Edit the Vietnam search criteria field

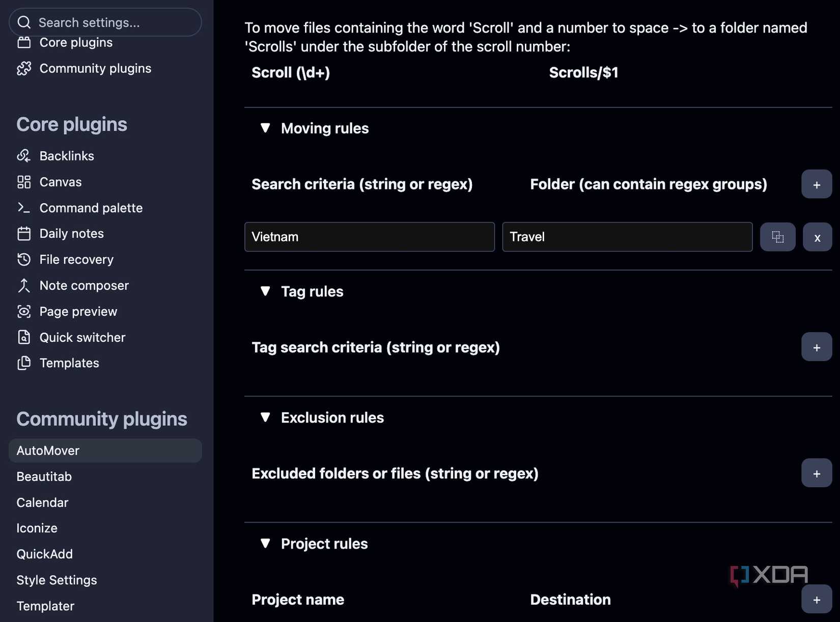370,237
